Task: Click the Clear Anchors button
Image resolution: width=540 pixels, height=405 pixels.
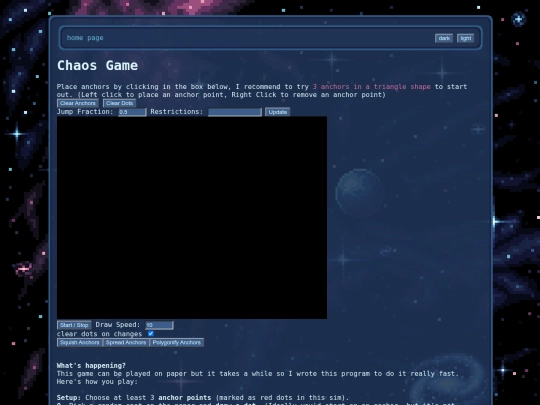Action: tap(77, 103)
